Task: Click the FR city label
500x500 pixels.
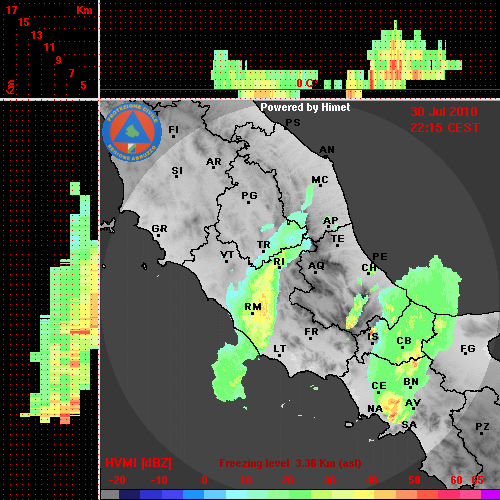Action: pos(311,332)
